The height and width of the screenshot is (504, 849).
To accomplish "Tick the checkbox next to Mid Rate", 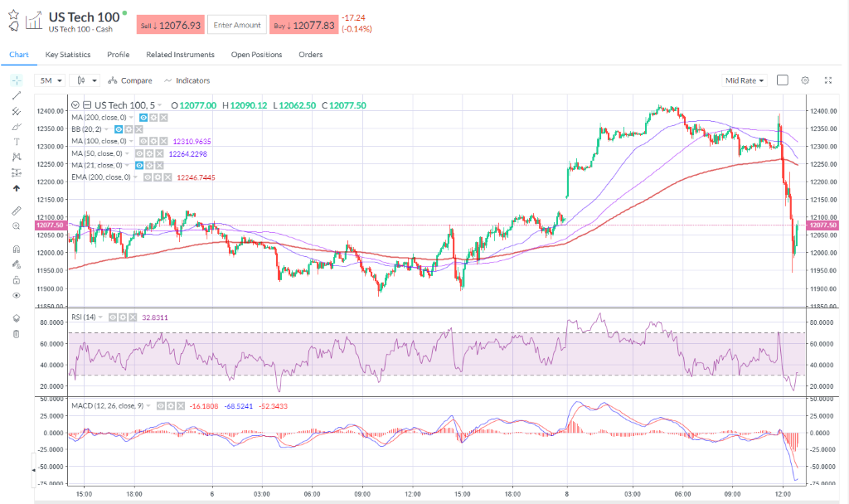I will (782, 80).
